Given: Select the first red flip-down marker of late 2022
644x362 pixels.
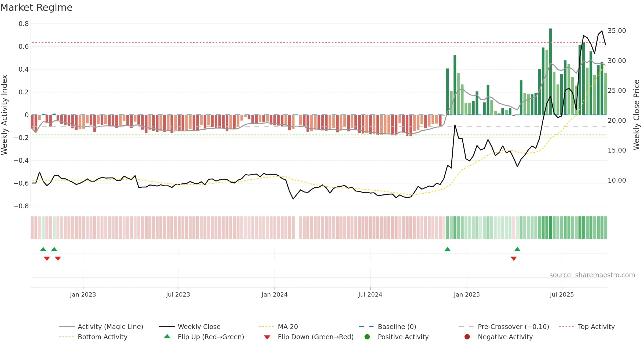Looking at the screenshot, I should click(x=47, y=258).
